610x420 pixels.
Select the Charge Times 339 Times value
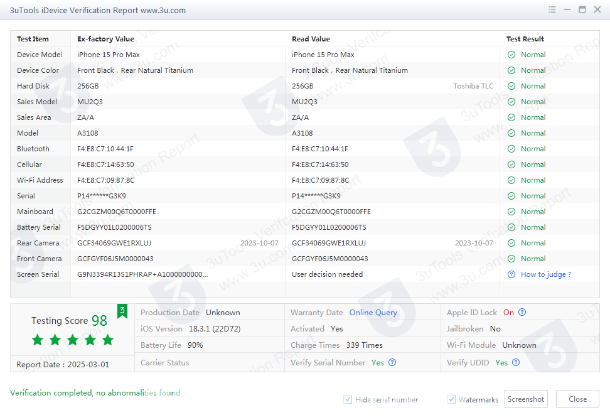(364, 345)
